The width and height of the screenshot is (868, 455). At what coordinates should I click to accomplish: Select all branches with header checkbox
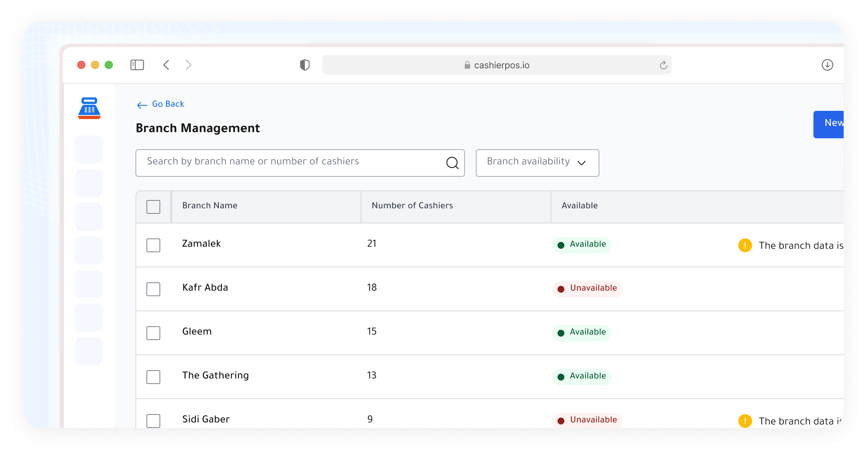coord(153,207)
